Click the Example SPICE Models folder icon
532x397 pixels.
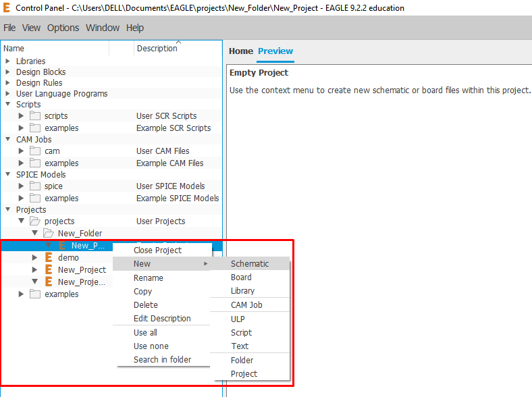[x=35, y=198]
